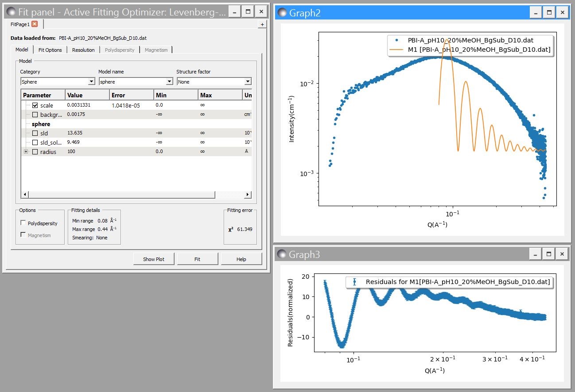This screenshot has width=575, height=392.
Task: Enable the Polydispersity option checkbox
Action: point(23,223)
